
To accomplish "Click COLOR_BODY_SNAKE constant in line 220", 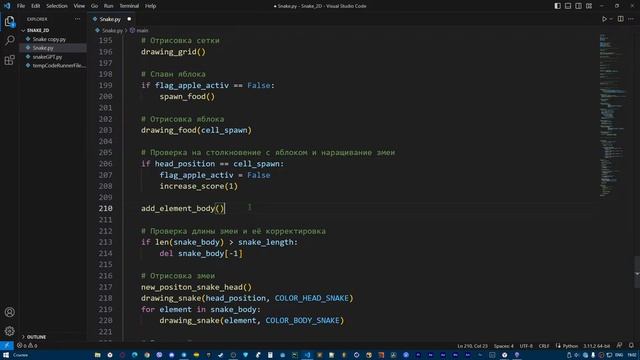I will tap(302, 321).
